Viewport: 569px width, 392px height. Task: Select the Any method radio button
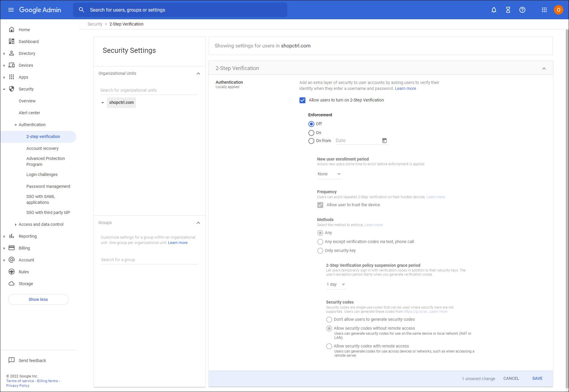[x=320, y=233]
